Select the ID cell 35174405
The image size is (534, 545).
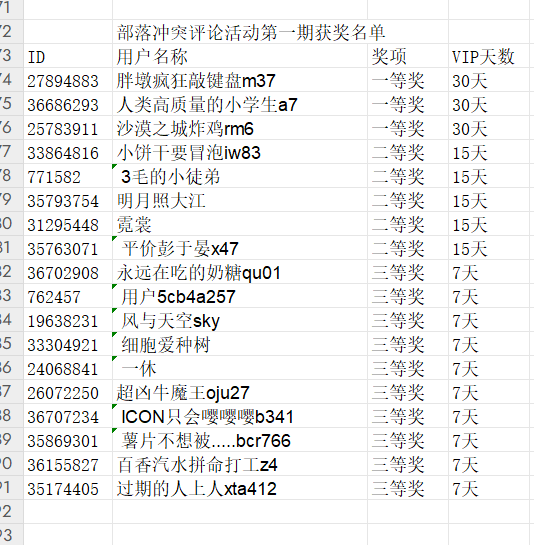tap(68, 488)
